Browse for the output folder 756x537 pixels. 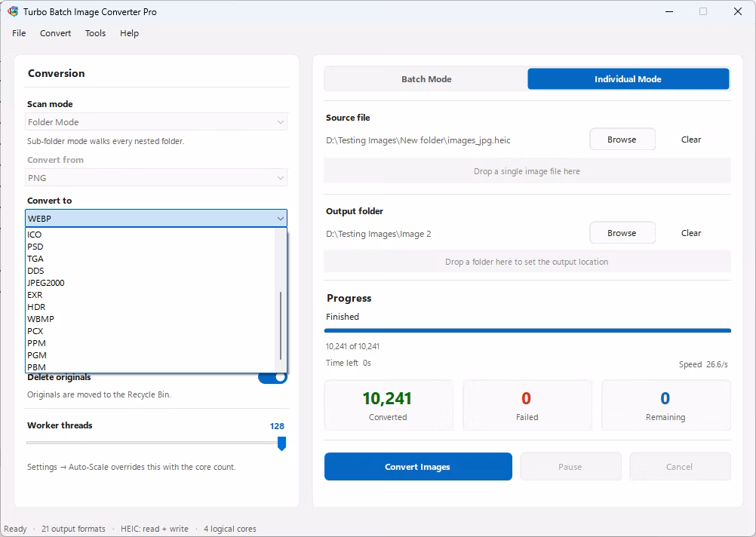pos(622,233)
